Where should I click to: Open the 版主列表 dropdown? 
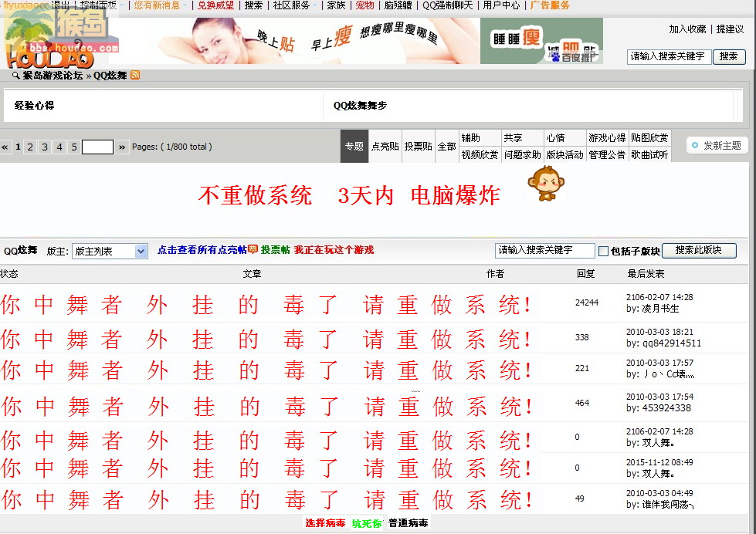pyautogui.click(x=110, y=251)
